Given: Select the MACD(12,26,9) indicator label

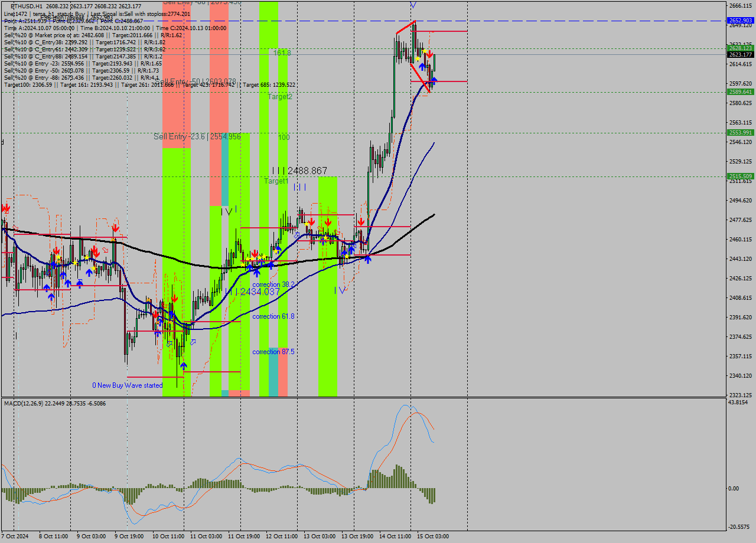Looking at the screenshot, I should pyautogui.click(x=56, y=403).
